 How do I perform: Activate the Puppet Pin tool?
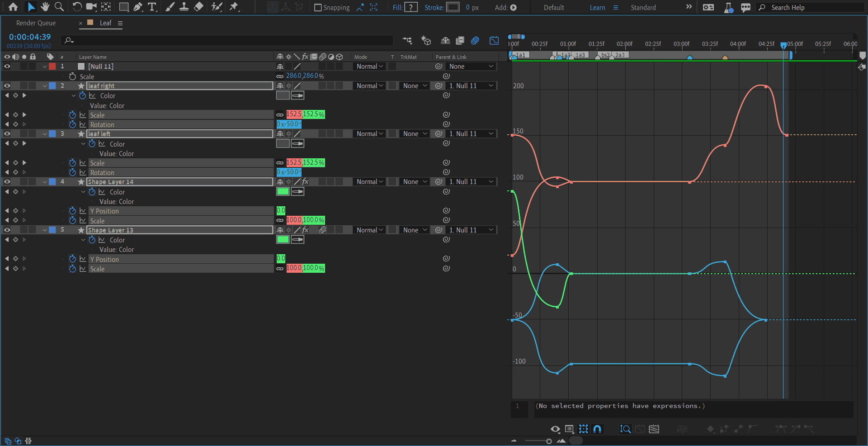234,7
